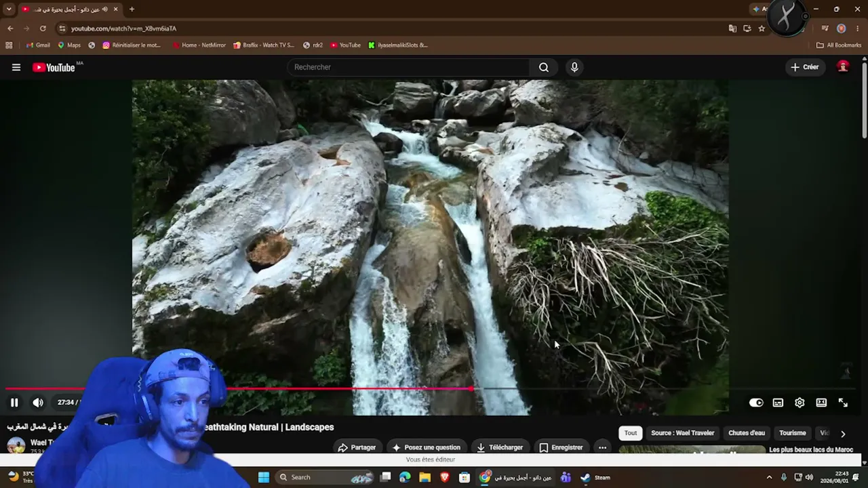Reload the current page
Screen dimensions: 868x488
point(43,28)
